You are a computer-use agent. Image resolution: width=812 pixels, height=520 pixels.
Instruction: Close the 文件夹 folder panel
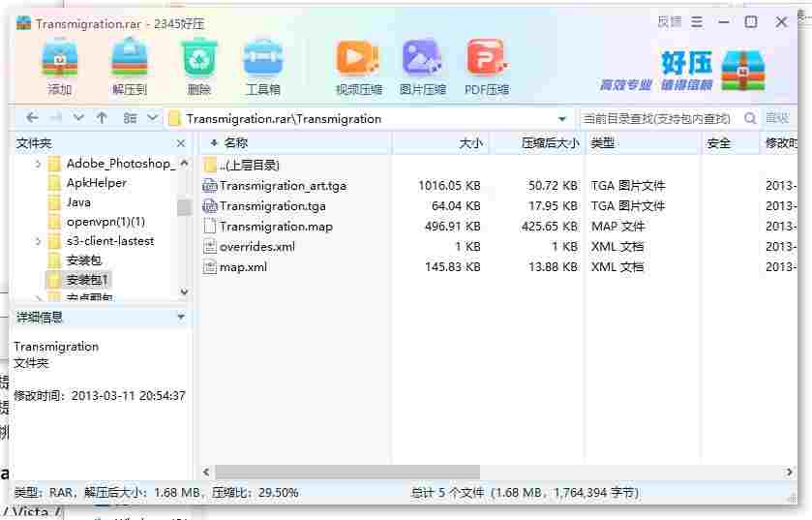pyautogui.click(x=181, y=143)
